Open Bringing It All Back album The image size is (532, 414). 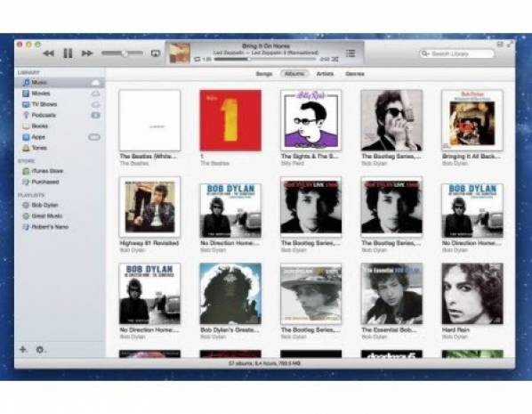[x=472, y=120]
